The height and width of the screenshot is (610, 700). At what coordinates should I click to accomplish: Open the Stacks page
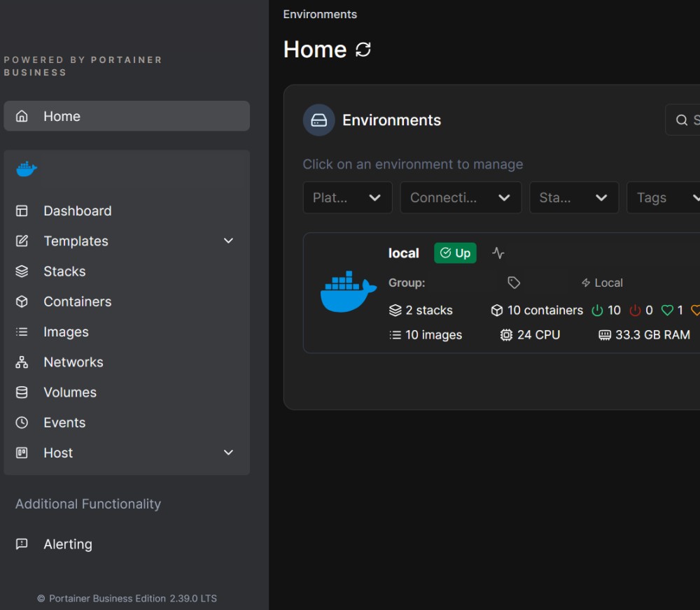pos(64,271)
